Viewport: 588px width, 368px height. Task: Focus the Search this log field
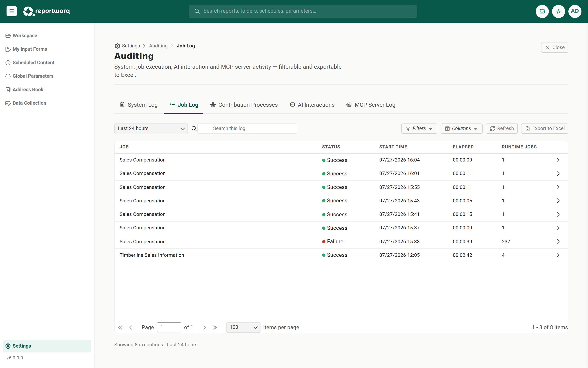pyautogui.click(x=247, y=129)
